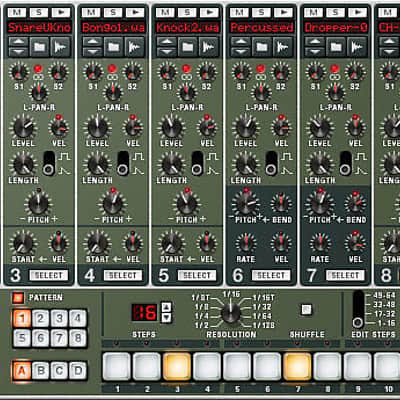Step channel 5 sample with up/down arrows
Viewport: 400px width, 400px height.
[167, 47]
